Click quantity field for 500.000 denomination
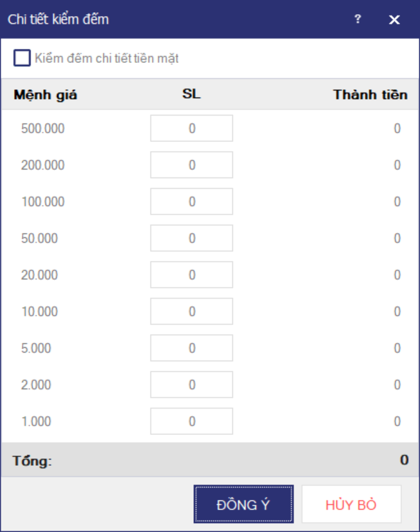Viewport: 420px width, 532px height. pos(191,129)
